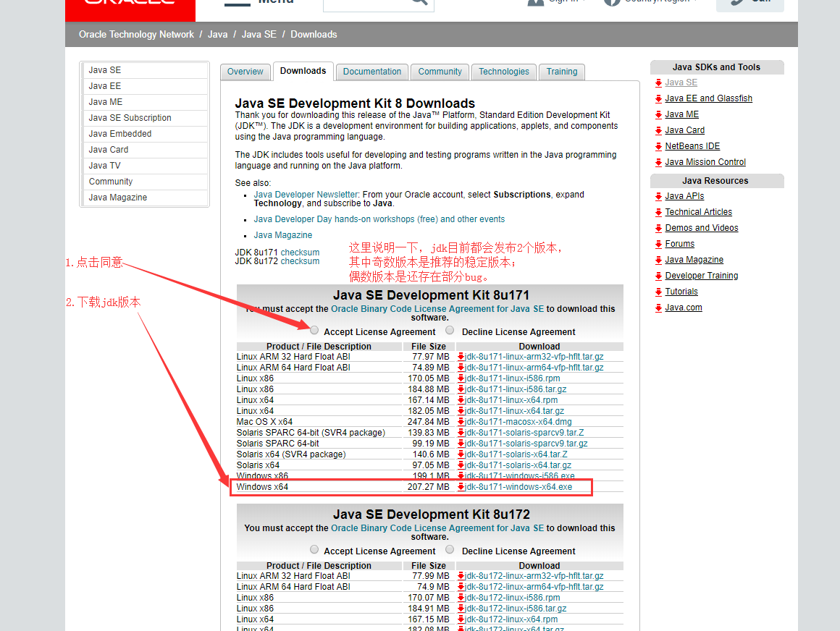Click red arrow icon beside Java ME sidebar link
This screenshot has width=840, height=631.
click(x=658, y=115)
